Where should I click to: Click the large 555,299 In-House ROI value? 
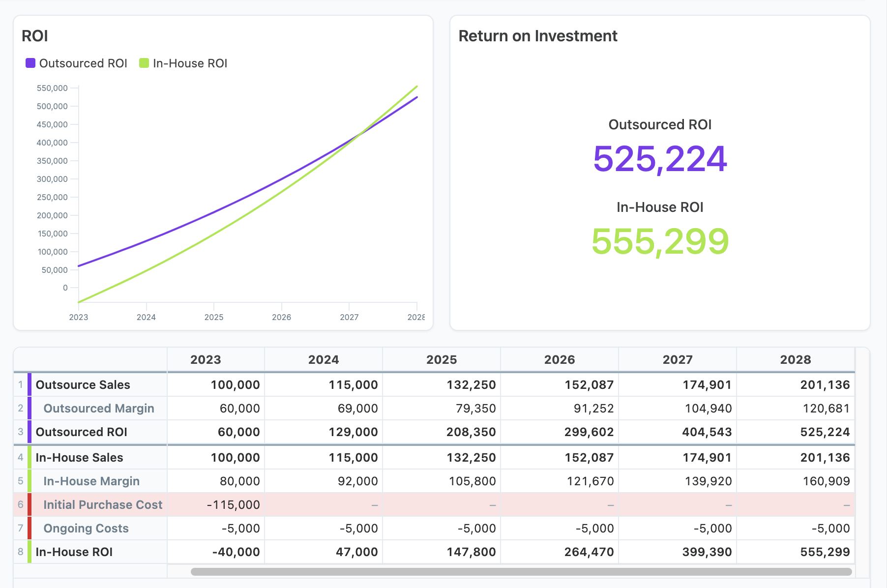[x=660, y=242]
